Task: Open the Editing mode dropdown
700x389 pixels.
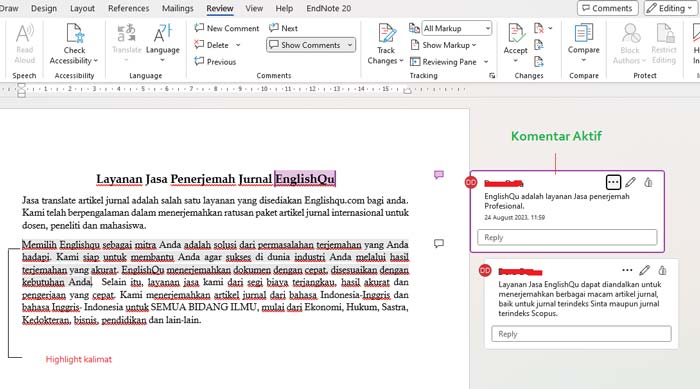Action: click(x=671, y=8)
